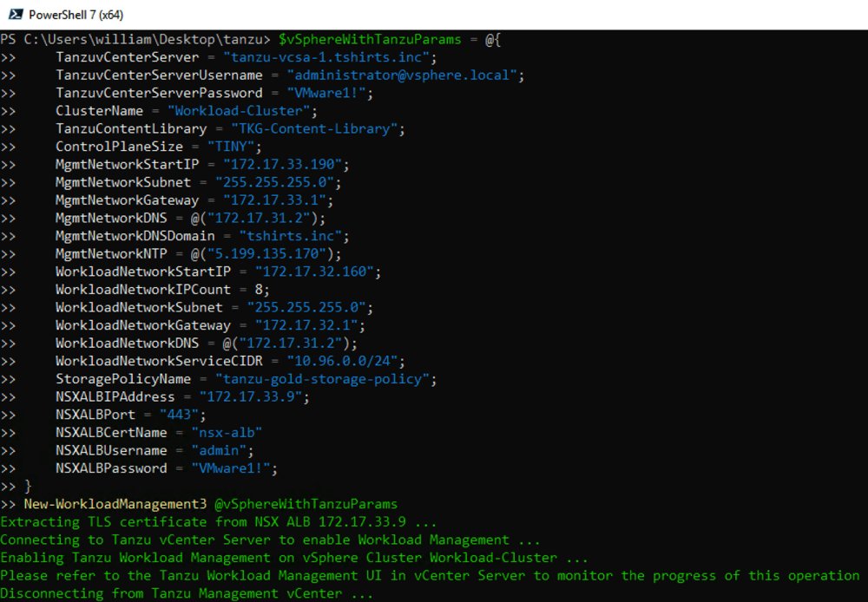Image resolution: width=868 pixels, height=602 pixels.
Task: Click the "10.96.0.0/24" service CIDR value
Action: tap(342, 361)
